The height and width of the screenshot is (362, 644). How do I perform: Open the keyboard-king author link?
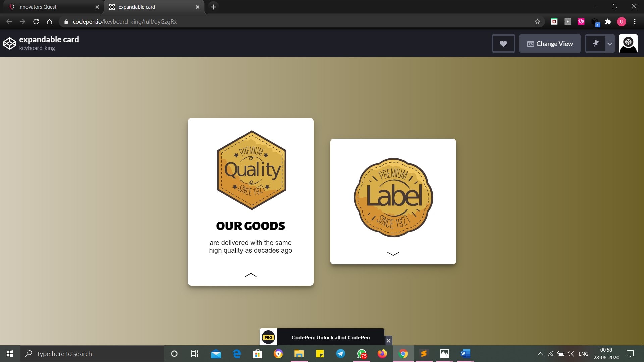coord(37,48)
